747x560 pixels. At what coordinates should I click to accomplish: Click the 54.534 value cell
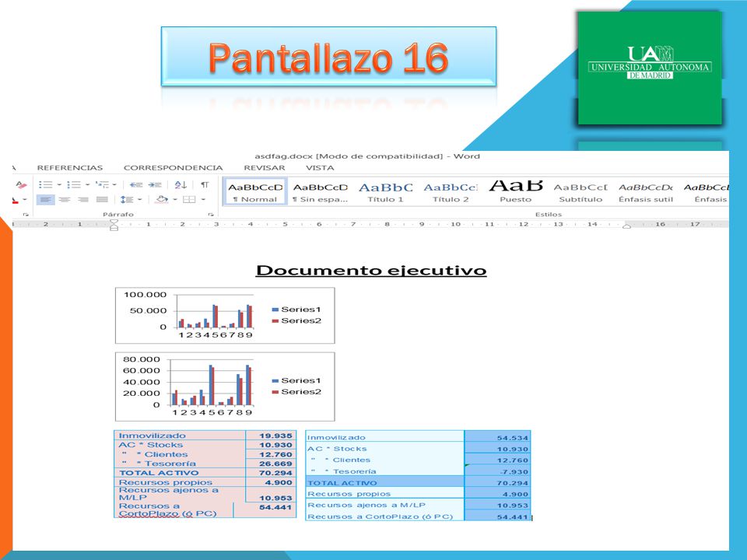(x=497, y=438)
